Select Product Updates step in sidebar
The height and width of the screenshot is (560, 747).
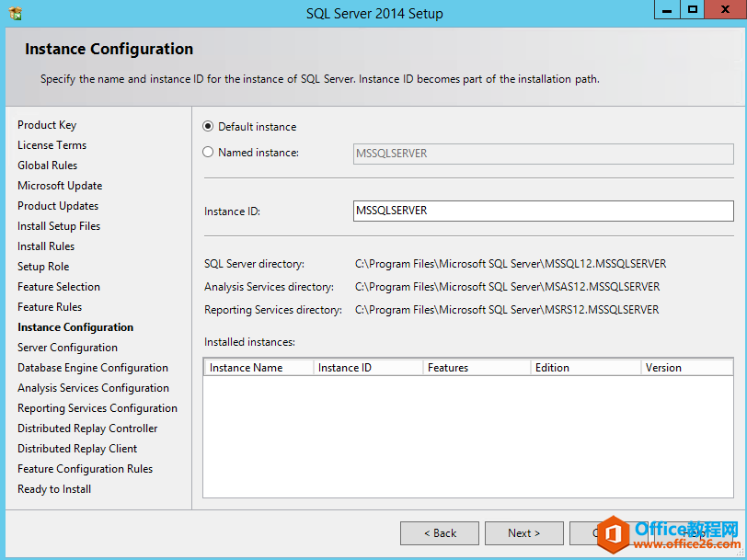pos(58,206)
